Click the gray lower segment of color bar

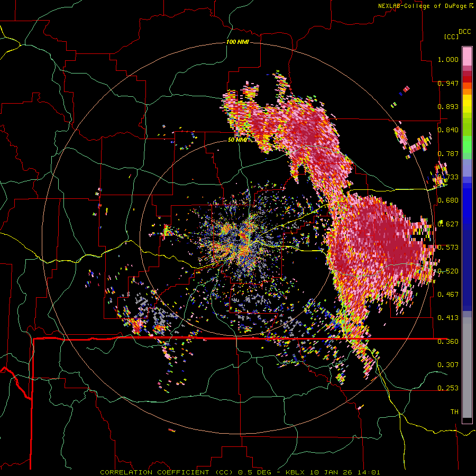[x=467, y=368]
